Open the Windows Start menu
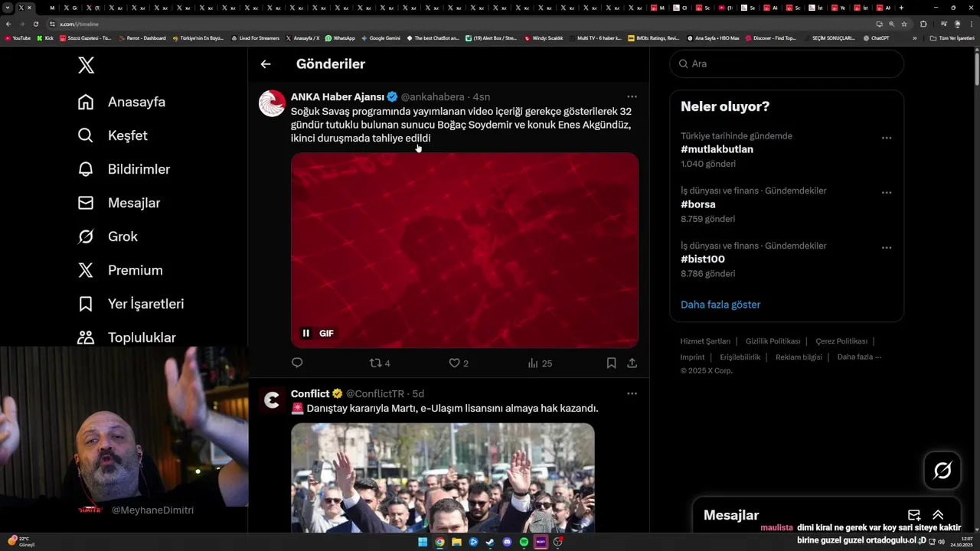This screenshot has width=980, height=551. click(x=423, y=542)
